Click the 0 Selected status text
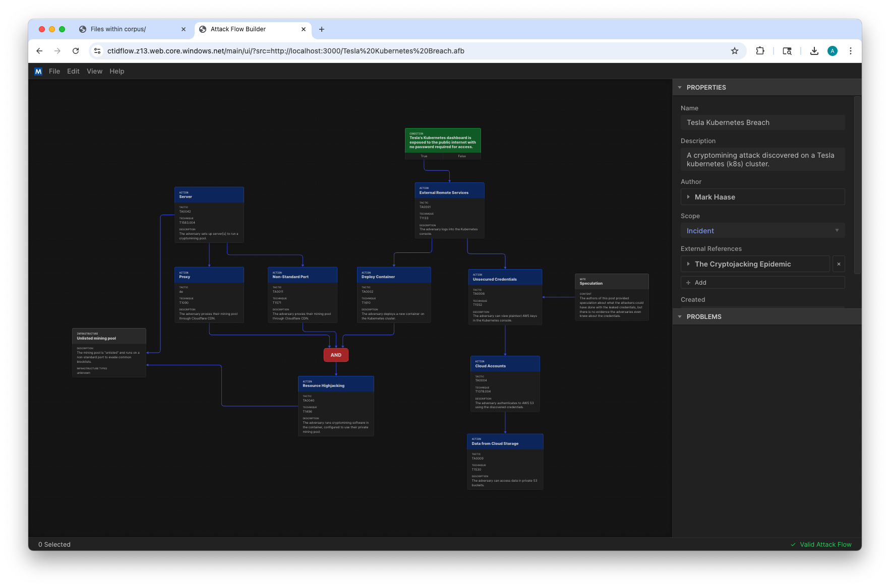 point(54,545)
